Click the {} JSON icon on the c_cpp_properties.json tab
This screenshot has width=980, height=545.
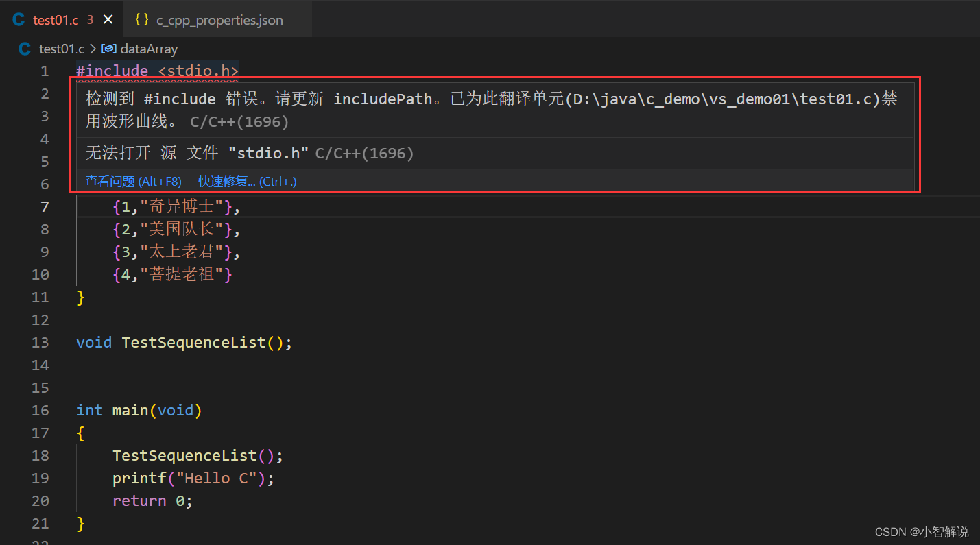[x=141, y=20]
